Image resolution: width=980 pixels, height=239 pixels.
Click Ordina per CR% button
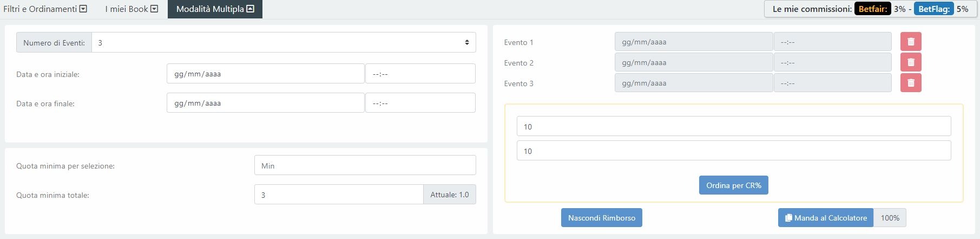point(733,185)
